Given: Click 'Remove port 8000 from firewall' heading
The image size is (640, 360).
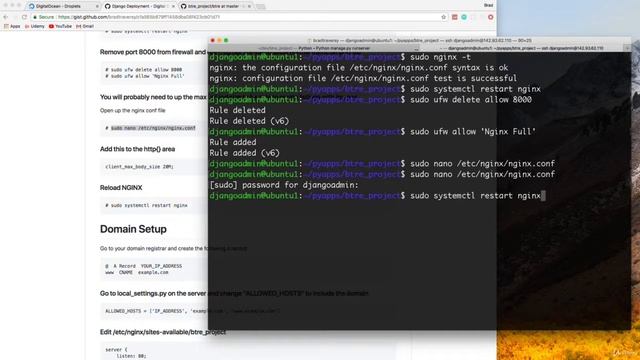Looking at the screenshot, I should click(153, 52).
